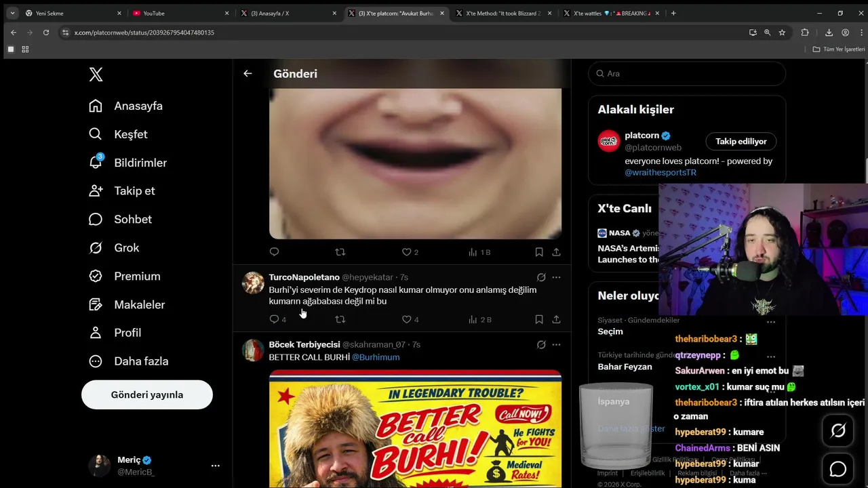Open tab search dropdown arrow
Image resolution: width=868 pixels, height=488 pixels.
pos(12,13)
